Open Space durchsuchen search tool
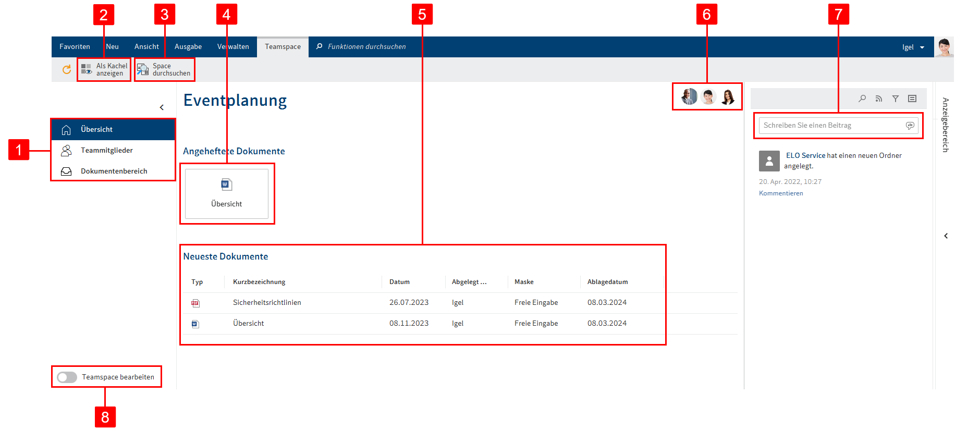 [164, 70]
